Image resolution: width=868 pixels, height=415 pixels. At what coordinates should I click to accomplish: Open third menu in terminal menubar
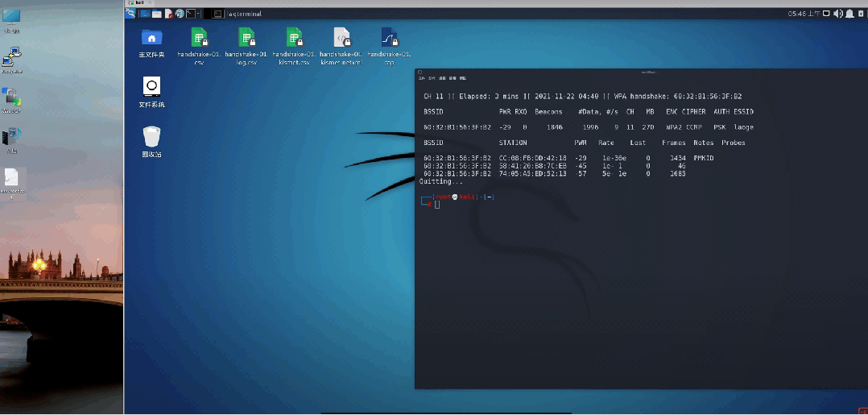point(442,78)
